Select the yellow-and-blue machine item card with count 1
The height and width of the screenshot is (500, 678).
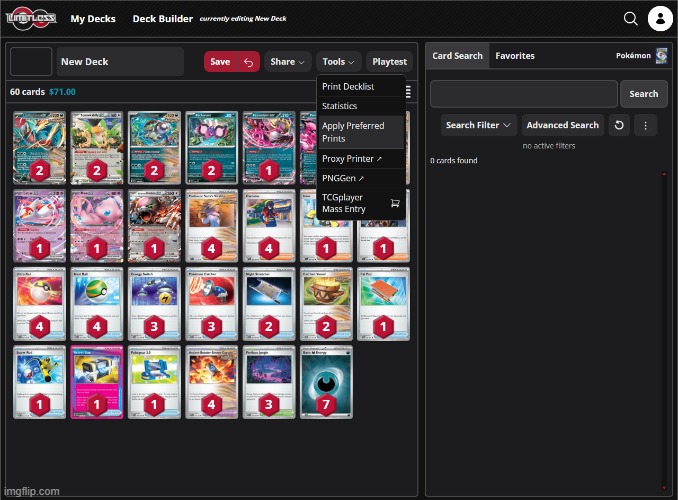pyautogui.click(x=154, y=382)
